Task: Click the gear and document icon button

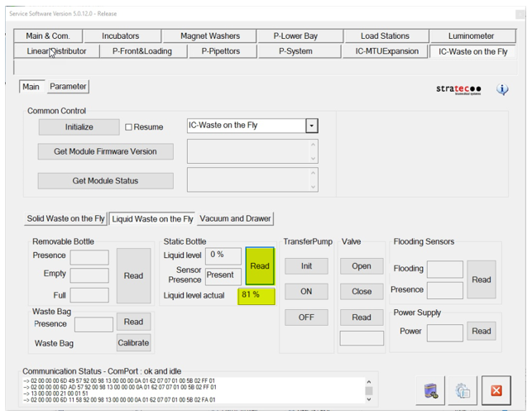Action: (x=463, y=390)
